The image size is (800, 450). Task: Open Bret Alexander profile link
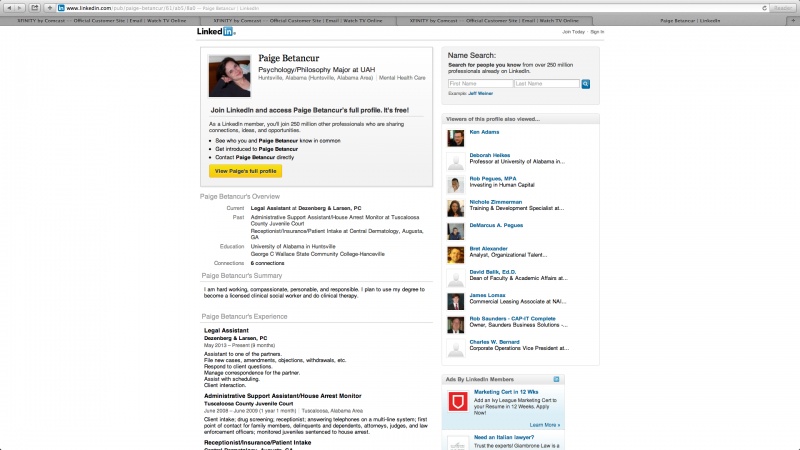click(x=488, y=248)
